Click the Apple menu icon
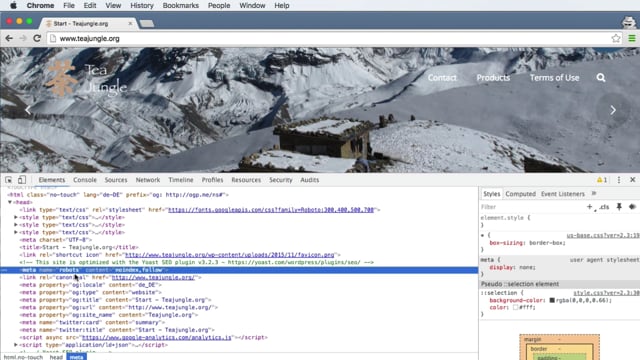 tap(13, 5)
